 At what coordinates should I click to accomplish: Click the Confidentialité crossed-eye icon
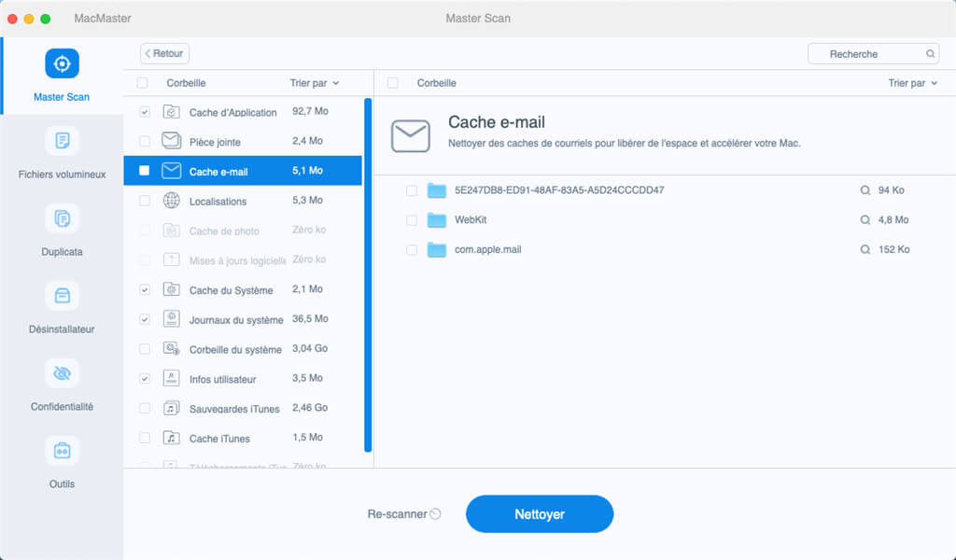tap(62, 373)
